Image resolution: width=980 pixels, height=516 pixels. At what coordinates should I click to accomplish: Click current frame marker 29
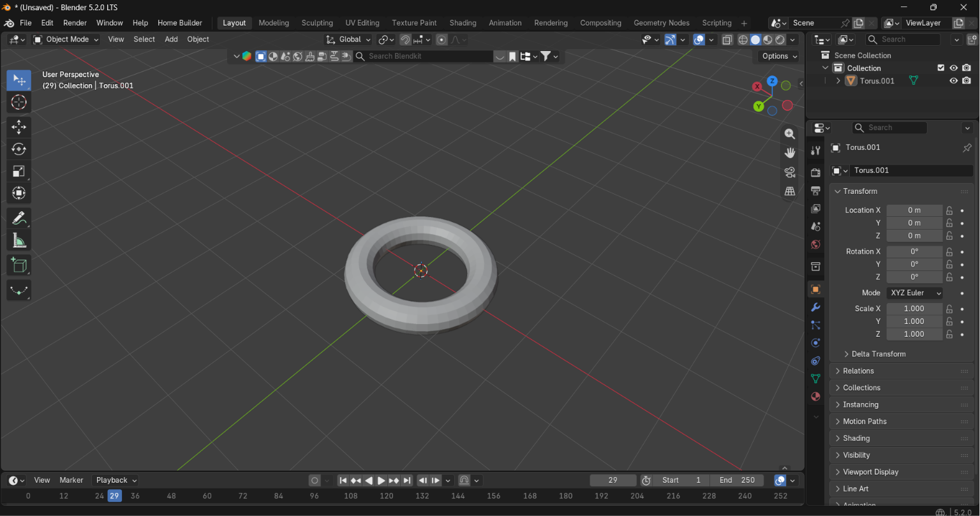click(114, 496)
